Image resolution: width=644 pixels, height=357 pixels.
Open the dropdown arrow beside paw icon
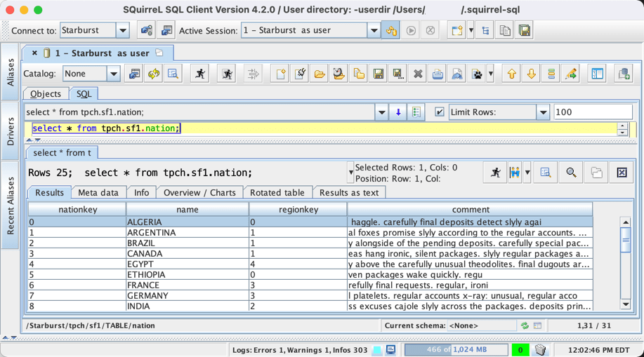click(x=490, y=74)
